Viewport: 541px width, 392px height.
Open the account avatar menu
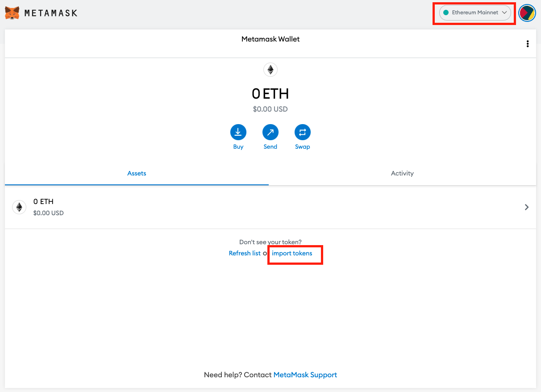[x=527, y=13]
